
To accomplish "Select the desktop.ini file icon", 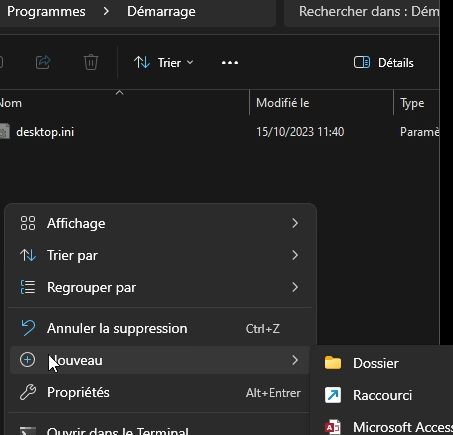I will click(5, 131).
